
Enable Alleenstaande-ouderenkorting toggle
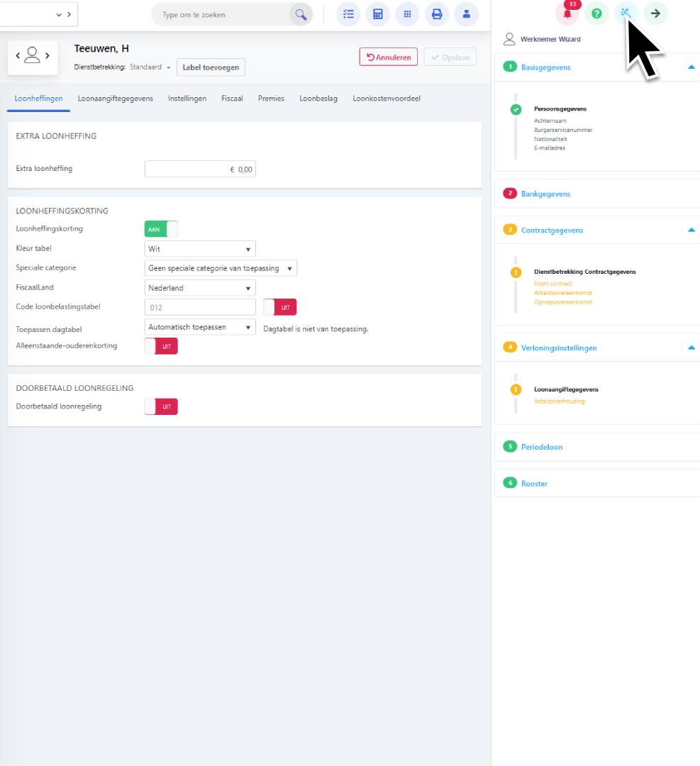pos(161,346)
